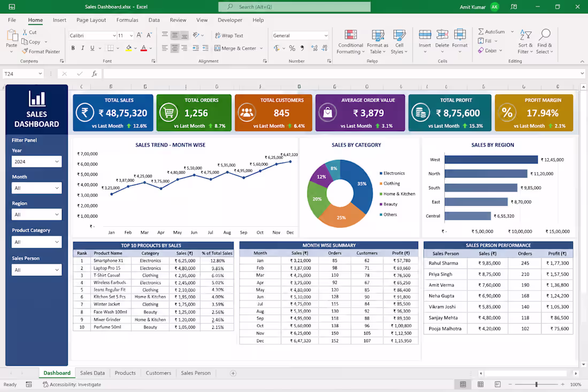Open Cell Styles gallery
Image resolution: width=588 pixels, height=392 pixels.
coord(399,42)
